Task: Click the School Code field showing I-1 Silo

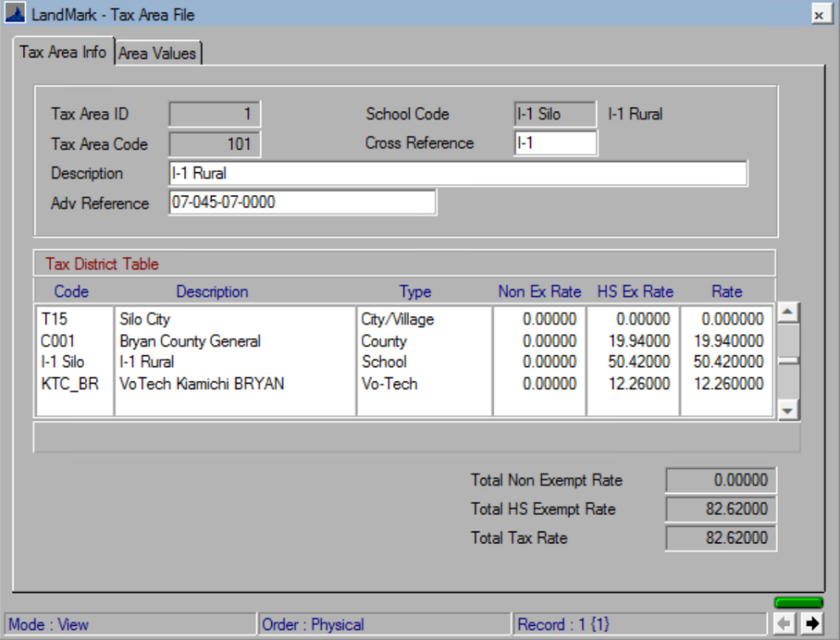Action: click(555, 113)
